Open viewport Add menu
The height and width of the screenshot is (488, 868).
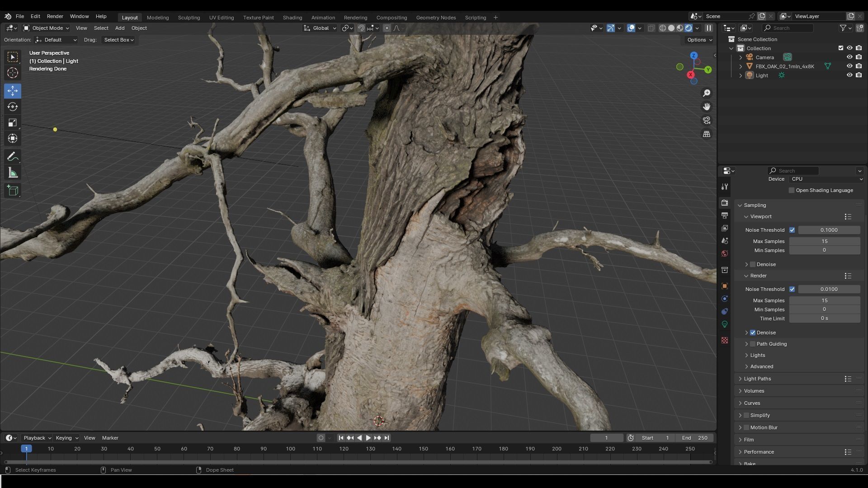(x=120, y=28)
